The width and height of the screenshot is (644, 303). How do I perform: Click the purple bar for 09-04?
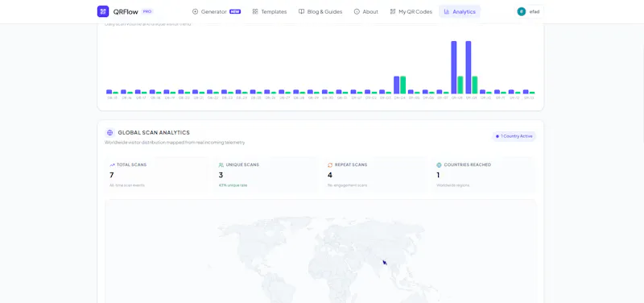point(396,85)
